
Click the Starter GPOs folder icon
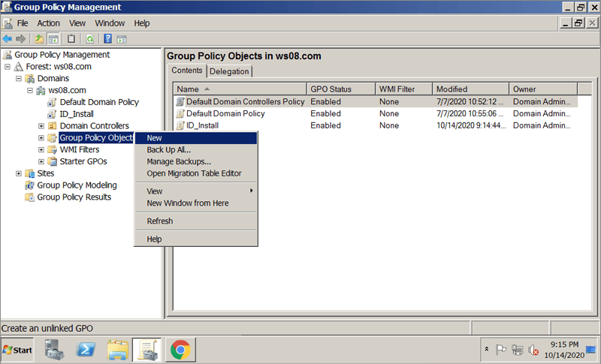52,161
